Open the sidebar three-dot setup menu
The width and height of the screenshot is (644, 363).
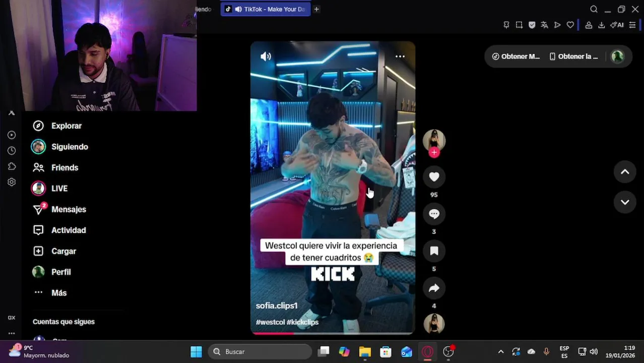(x=12, y=333)
